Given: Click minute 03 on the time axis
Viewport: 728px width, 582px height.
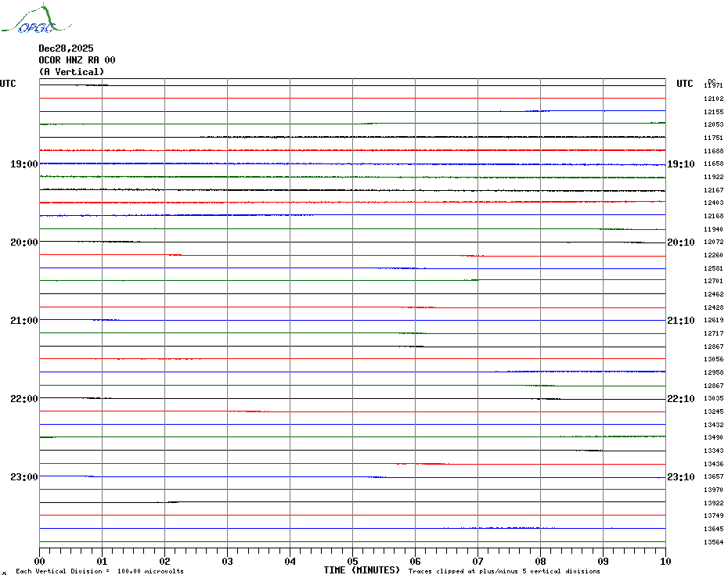Looking at the screenshot, I should [227, 561].
